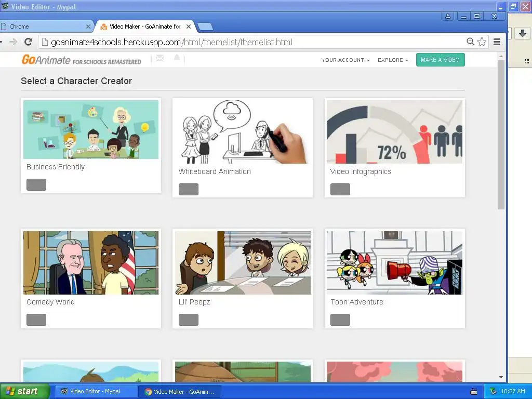Screen dimensions: 532x399
Task: Click gray button under Whiteboard Animation
Action: point(188,189)
